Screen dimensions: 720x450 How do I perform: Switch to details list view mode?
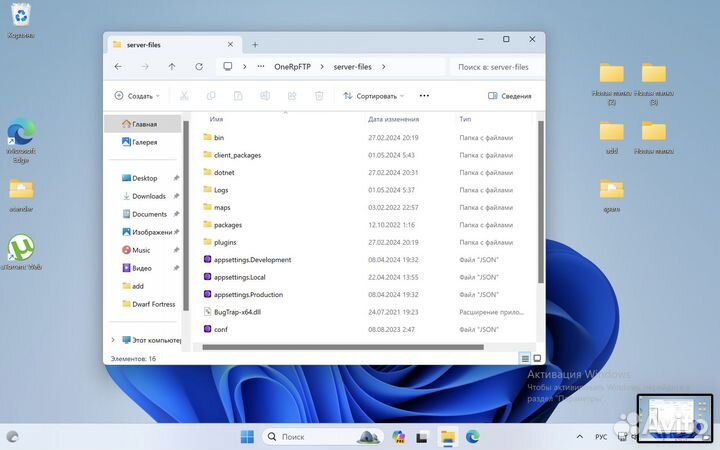point(525,358)
